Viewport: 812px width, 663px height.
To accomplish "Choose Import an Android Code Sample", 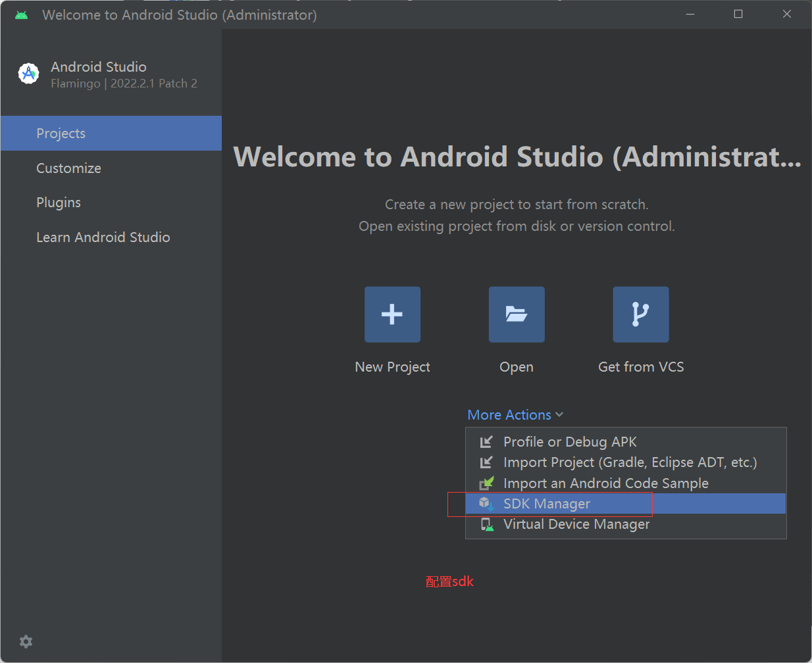I will click(626, 483).
